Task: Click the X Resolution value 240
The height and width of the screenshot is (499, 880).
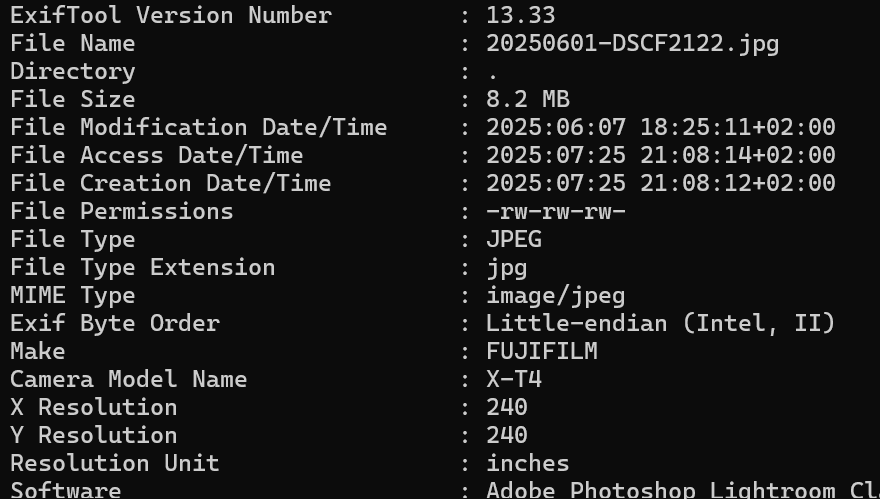Action: 506,408
